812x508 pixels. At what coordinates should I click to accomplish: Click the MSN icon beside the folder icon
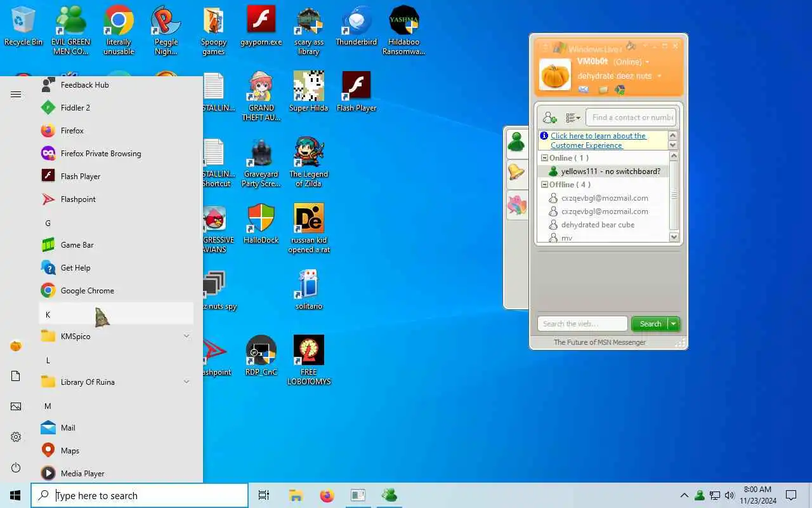(620, 90)
